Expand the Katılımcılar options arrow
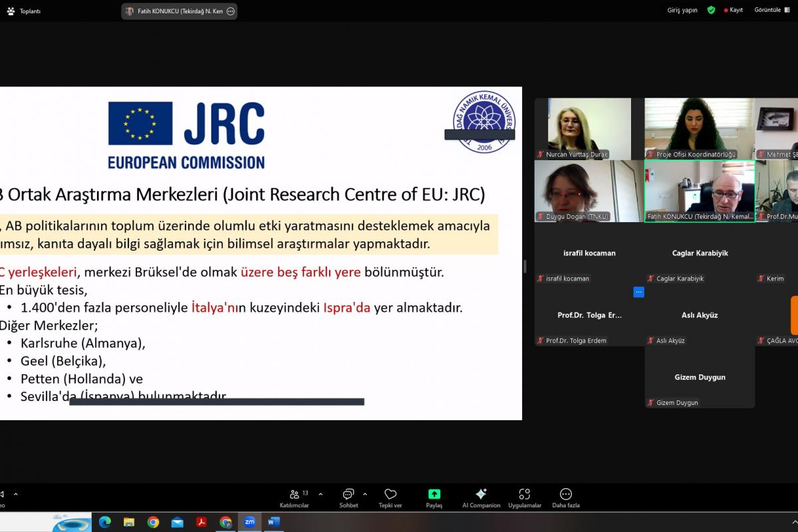Screen dimensions: 798x532 [x=321, y=494]
